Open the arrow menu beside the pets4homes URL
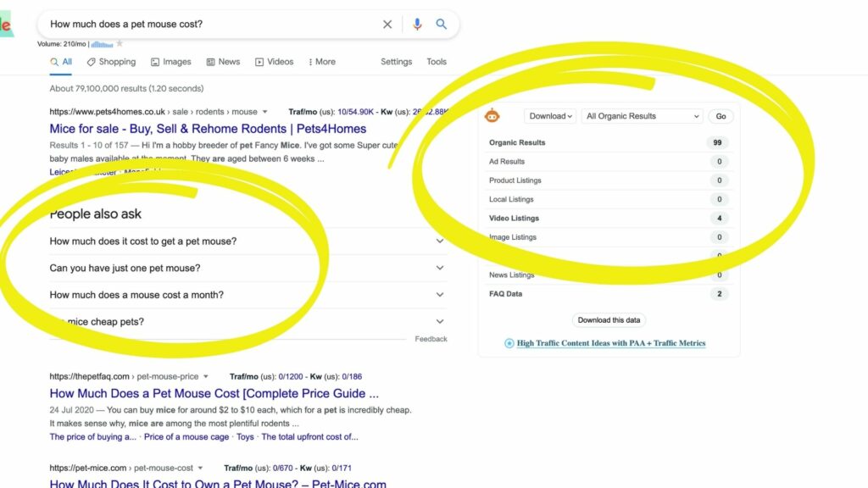 click(265, 112)
